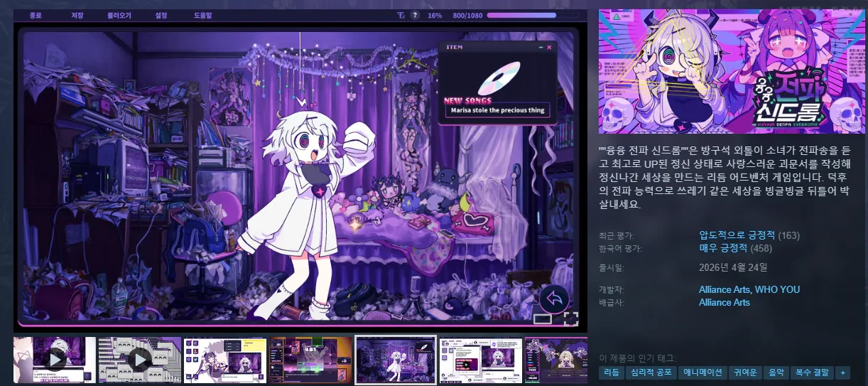Select the third screenshot thumbnail with yellow panel
This screenshot has height=386, width=868.
224,360
